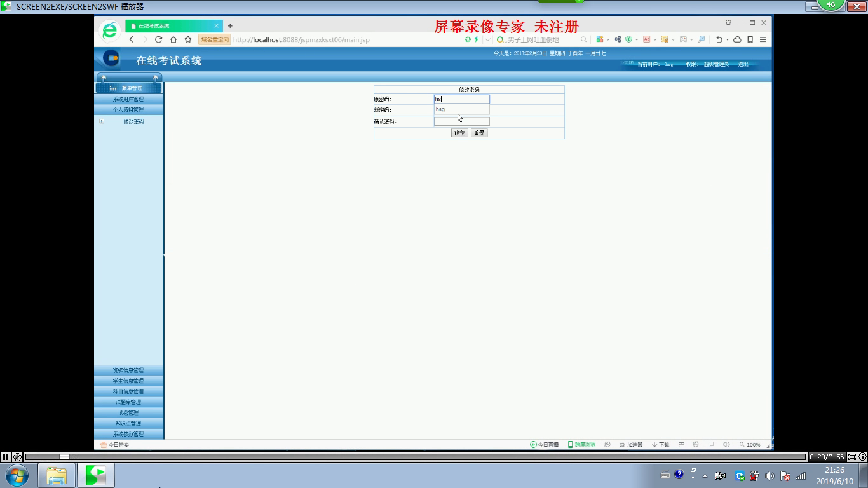Click the green player app taskbar icon

click(96, 475)
